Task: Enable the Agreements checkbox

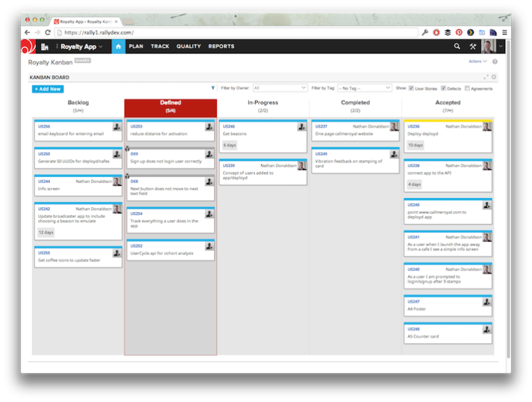Action: pyautogui.click(x=468, y=89)
